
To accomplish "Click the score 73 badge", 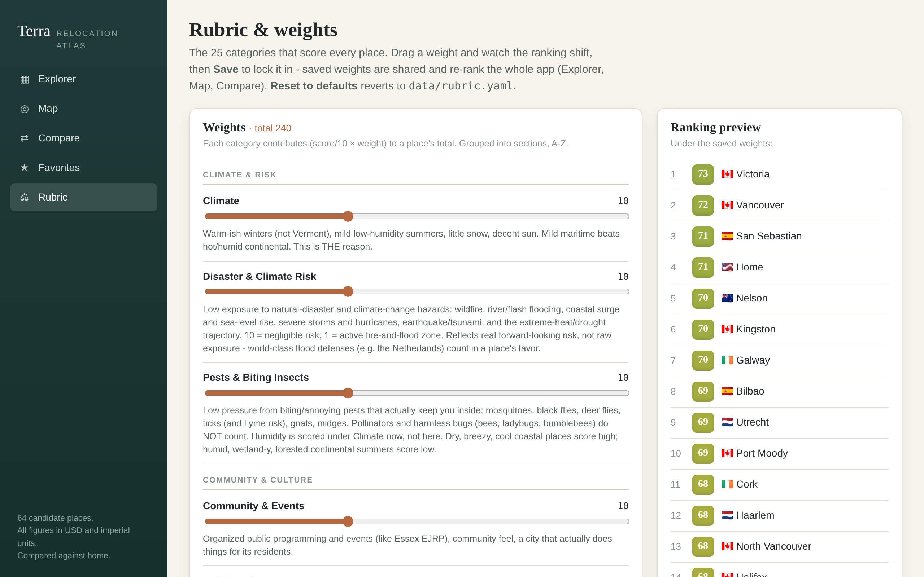I will tap(703, 175).
